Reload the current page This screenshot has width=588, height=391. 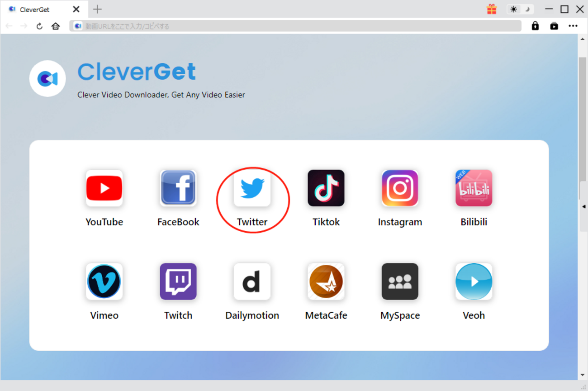click(39, 26)
